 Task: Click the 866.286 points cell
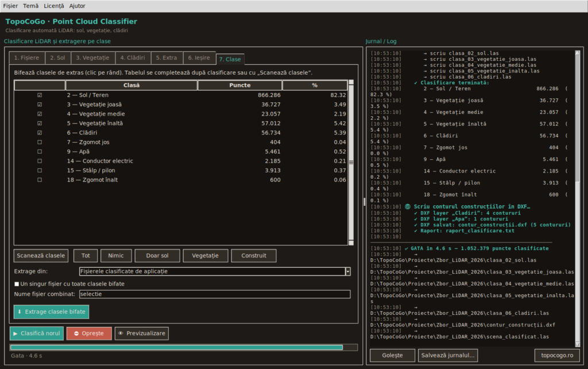(x=269, y=95)
